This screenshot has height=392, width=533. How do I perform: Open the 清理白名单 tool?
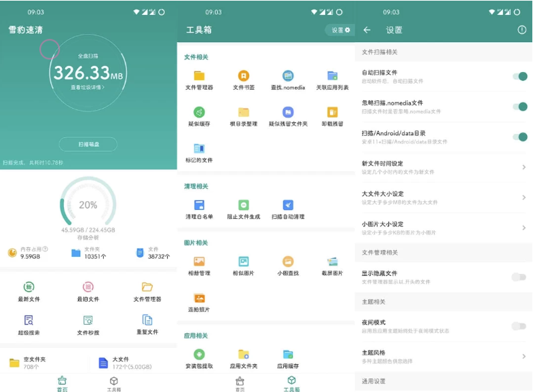coord(199,209)
